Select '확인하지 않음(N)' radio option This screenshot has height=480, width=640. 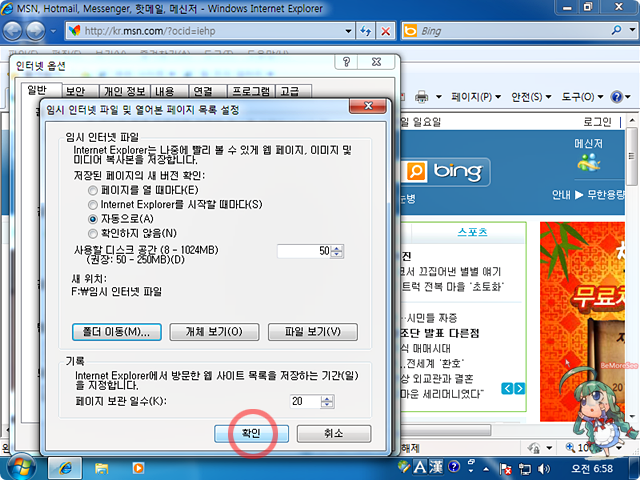click(93, 232)
